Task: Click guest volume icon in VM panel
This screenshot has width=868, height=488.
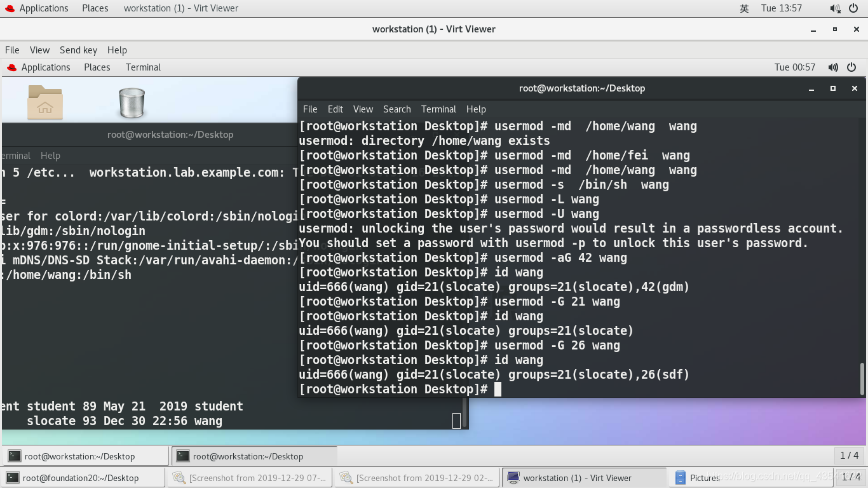Action: (x=833, y=67)
